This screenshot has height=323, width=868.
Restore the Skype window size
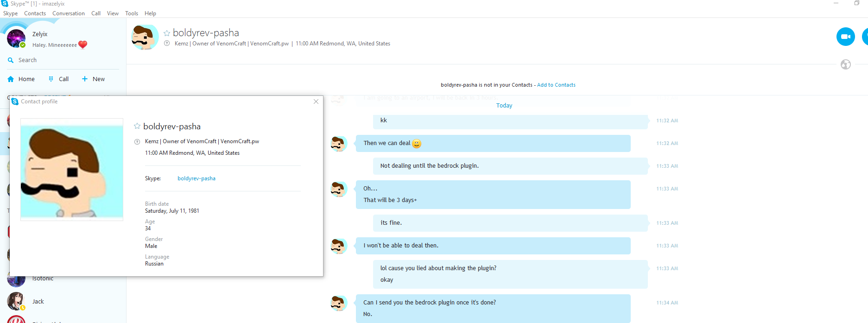click(857, 3)
